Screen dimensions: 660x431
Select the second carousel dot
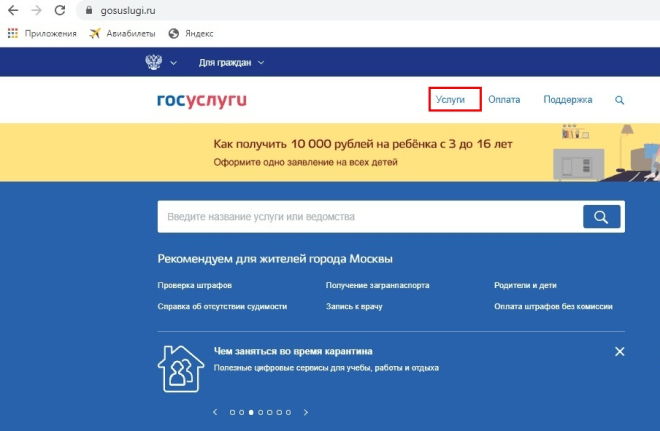point(242,412)
